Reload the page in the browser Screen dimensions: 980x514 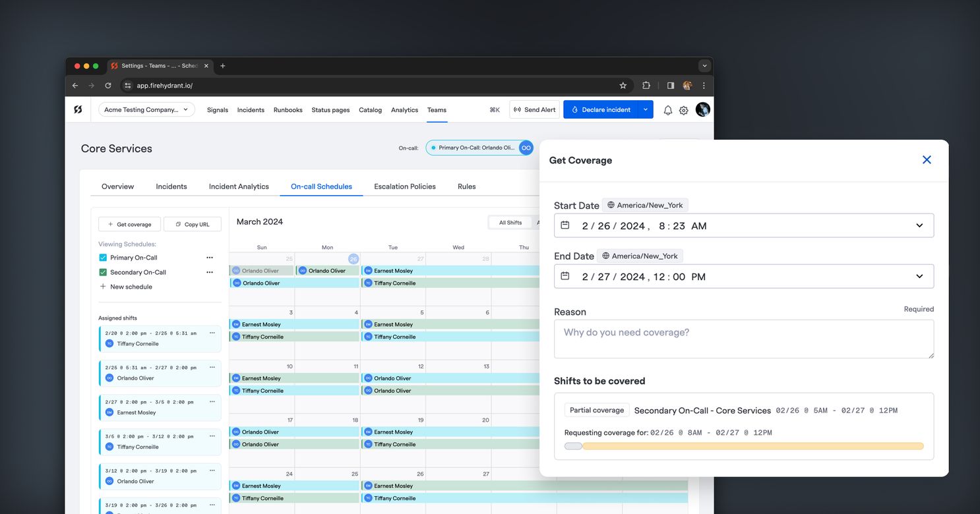[108, 86]
